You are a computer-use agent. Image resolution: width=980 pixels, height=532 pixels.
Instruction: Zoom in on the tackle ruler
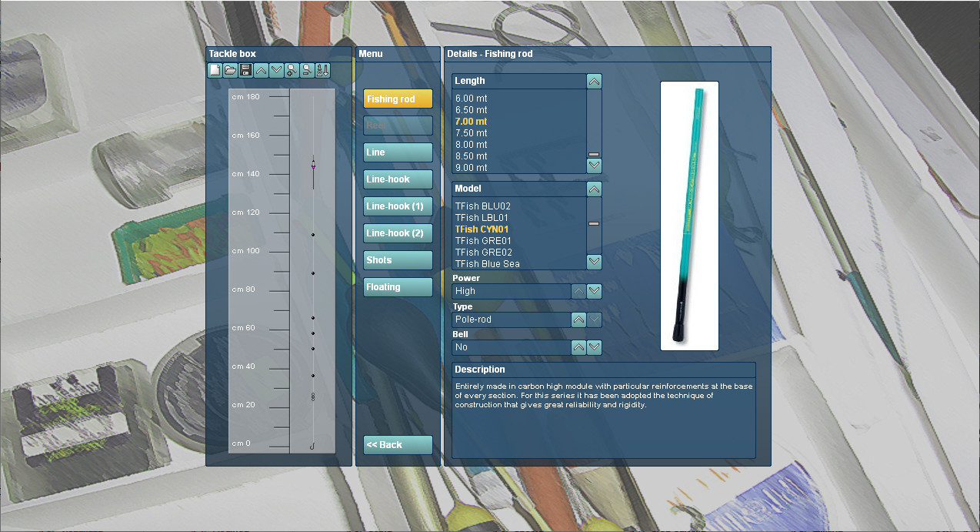click(x=292, y=71)
